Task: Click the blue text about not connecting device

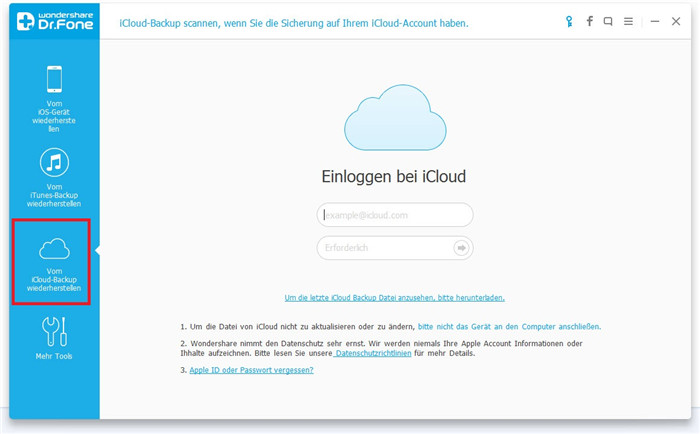Action: pyautogui.click(x=509, y=327)
